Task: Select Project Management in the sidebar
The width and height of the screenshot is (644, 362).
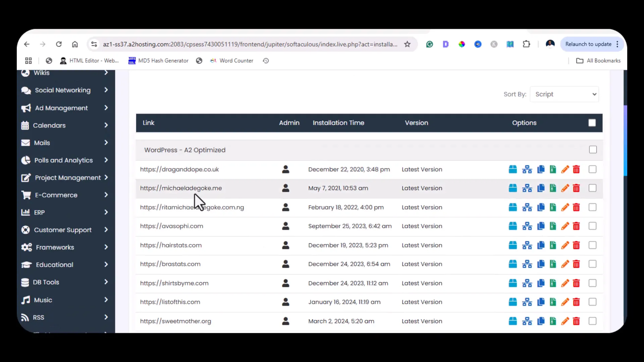Action: [68, 178]
